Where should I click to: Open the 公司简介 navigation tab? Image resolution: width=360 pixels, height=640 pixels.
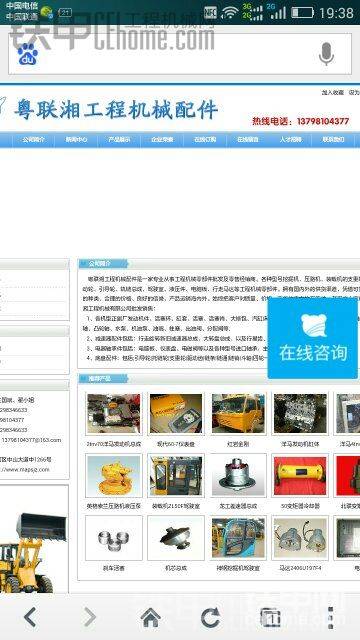(33, 140)
